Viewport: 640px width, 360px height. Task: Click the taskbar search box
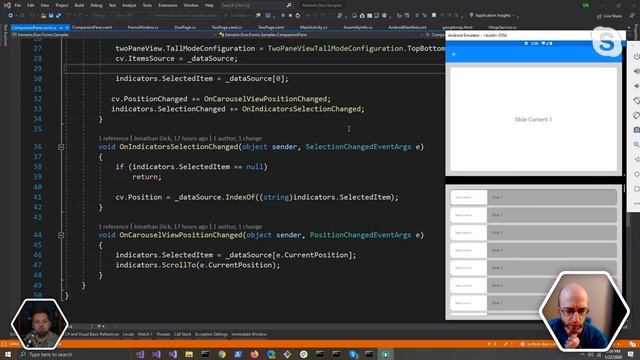[x=73, y=354]
